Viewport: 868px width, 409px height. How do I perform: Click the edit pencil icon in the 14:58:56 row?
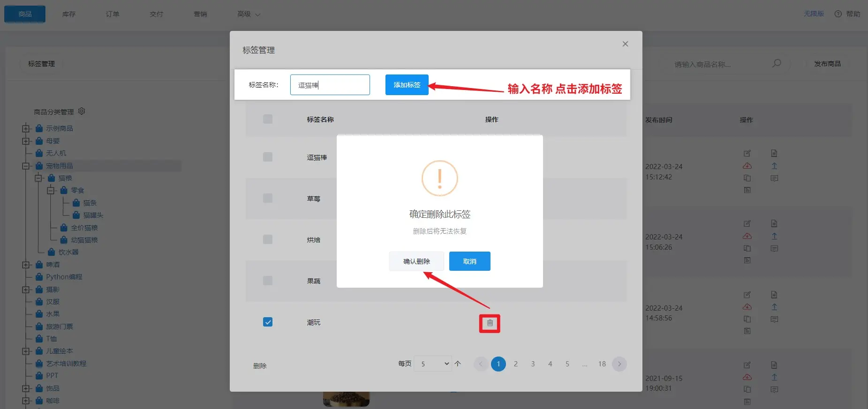pos(747,295)
